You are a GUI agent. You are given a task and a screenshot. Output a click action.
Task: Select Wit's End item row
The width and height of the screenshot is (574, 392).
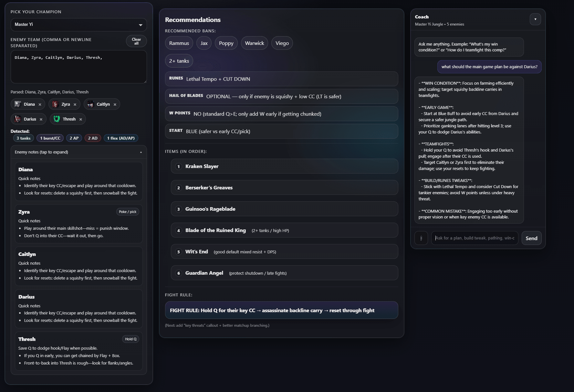pyautogui.click(x=284, y=252)
